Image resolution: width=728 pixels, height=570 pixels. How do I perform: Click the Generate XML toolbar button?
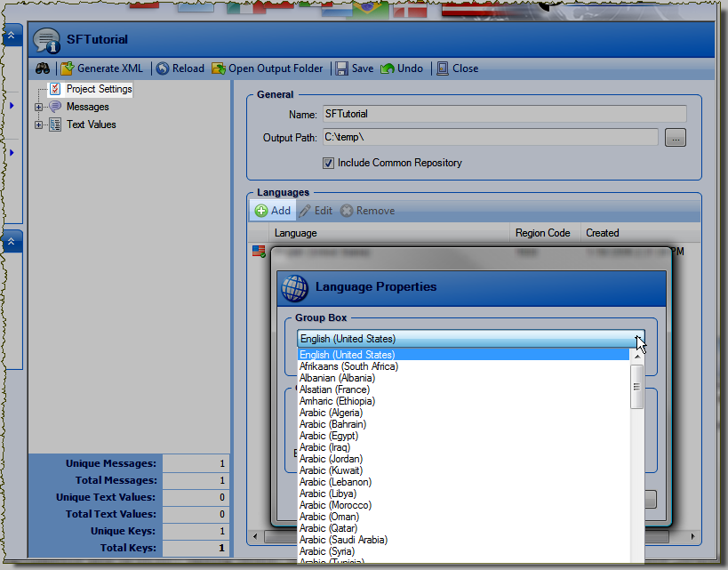click(x=101, y=68)
